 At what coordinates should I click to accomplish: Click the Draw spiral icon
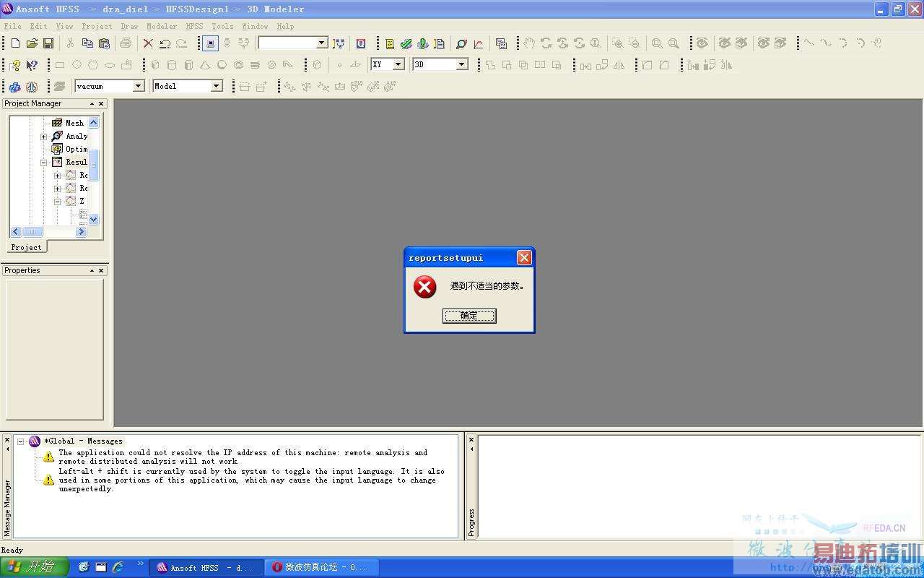272,65
